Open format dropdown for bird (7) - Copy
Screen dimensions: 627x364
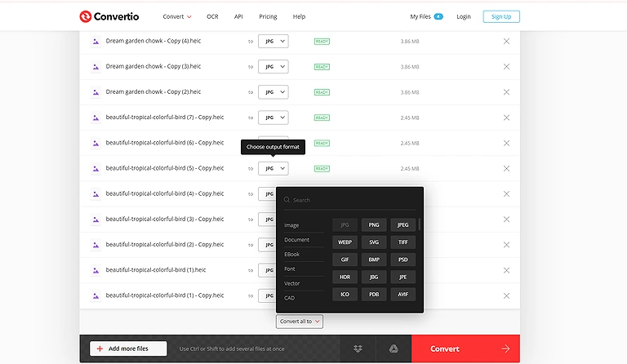tap(273, 118)
